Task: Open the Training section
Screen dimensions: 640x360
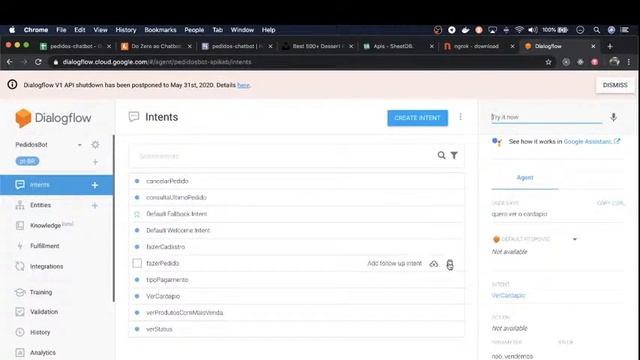Action: pos(40,292)
